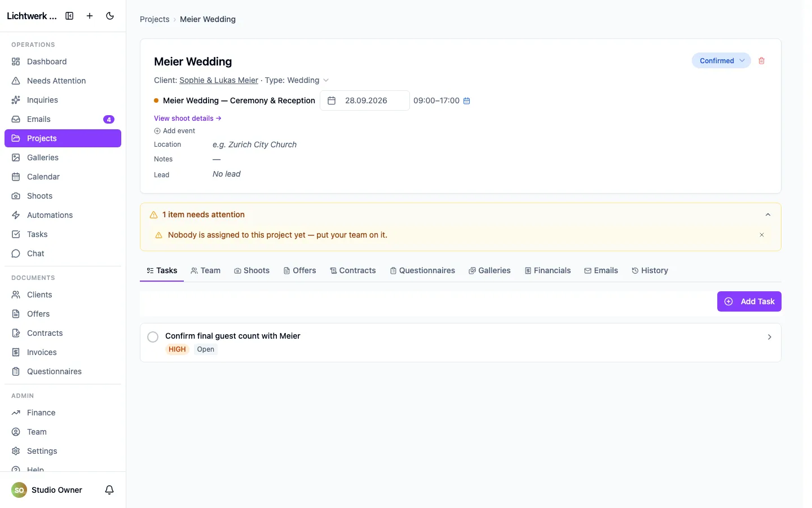812x508 pixels.
Task: Open Galleries in sidebar Operations
Action: [x=63, y=157]
